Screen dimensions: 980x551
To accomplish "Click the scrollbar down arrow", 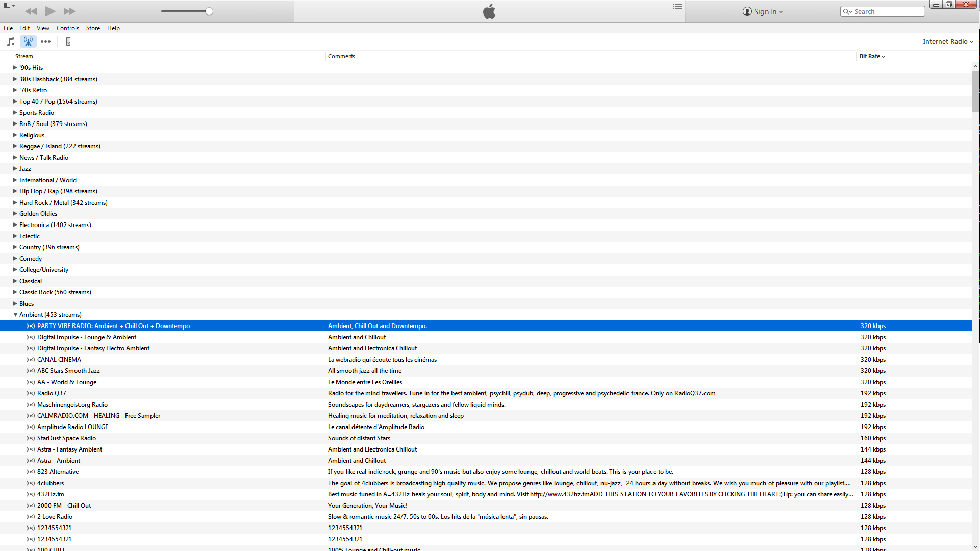I will click(x=975, y=547).
